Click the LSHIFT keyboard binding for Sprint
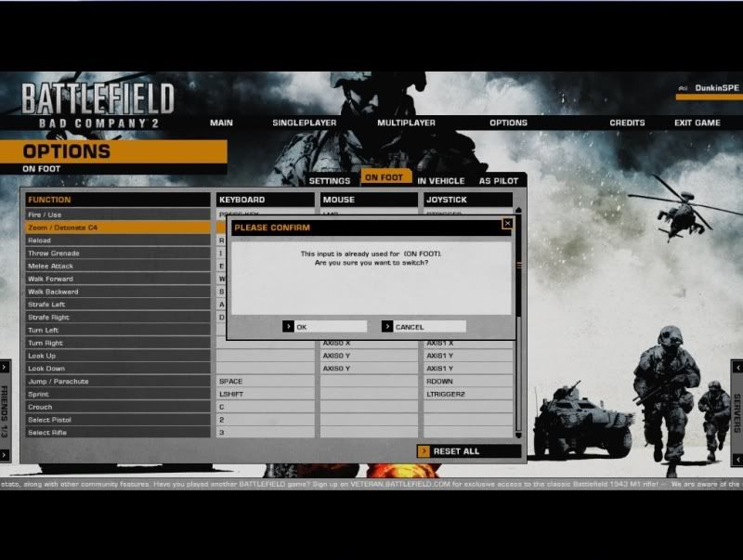This screenshot has width=743, height=560. coord(266,394)
